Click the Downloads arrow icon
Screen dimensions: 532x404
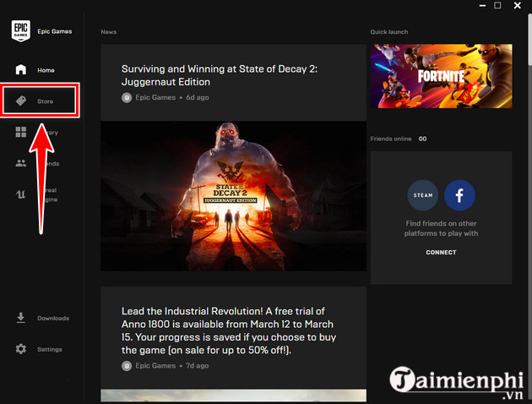(21, 318)
